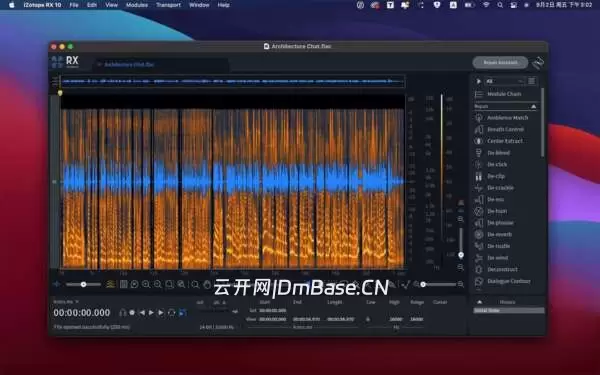Select the zoom tool magnifier before the hand

click(x=195, y=284)
